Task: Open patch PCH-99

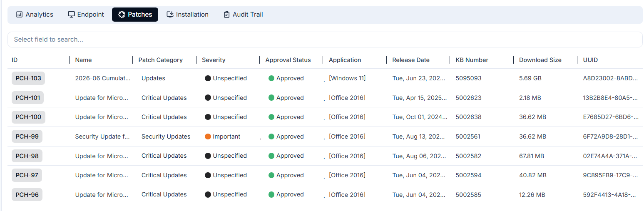Action: click(27, 137)
